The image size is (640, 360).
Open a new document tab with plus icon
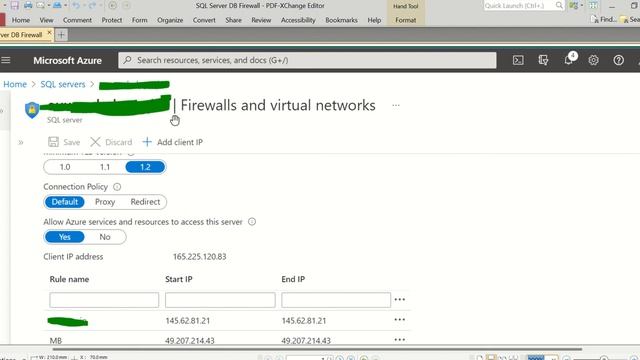[61, 35]
